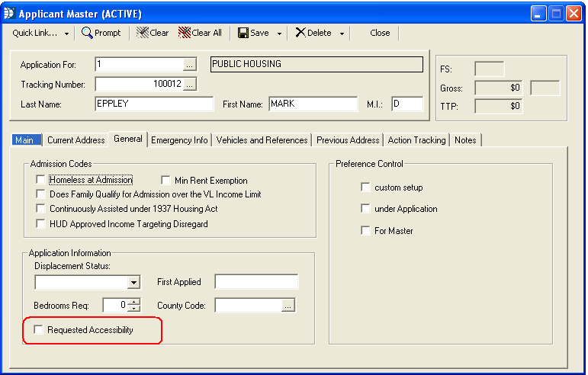
Task: Tick the For Master preference checkbox
Action: pos(366,231)
